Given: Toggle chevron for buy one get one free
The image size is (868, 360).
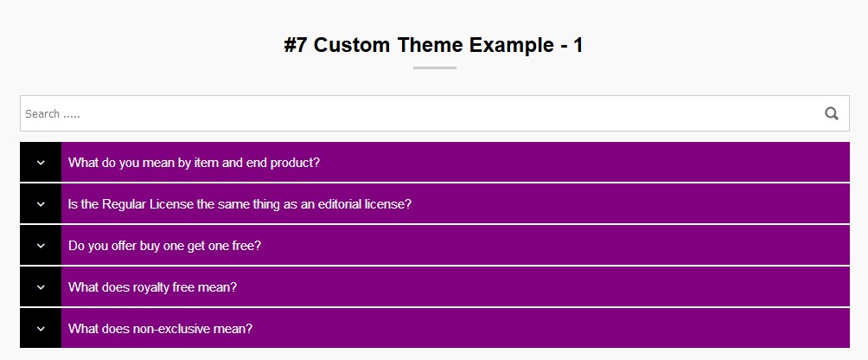Looking at the screenshot, I should [41, 246].
